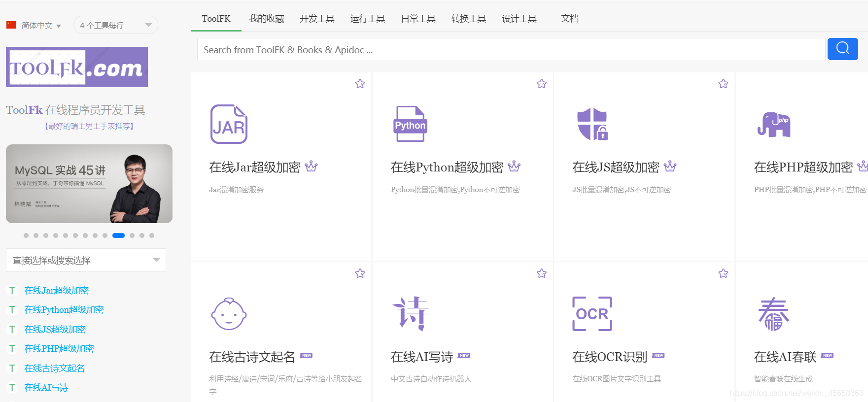Favorite the 在线Jar超级加密 card star
This screenshot has height=402, width=868.
(x=360, y=84)
